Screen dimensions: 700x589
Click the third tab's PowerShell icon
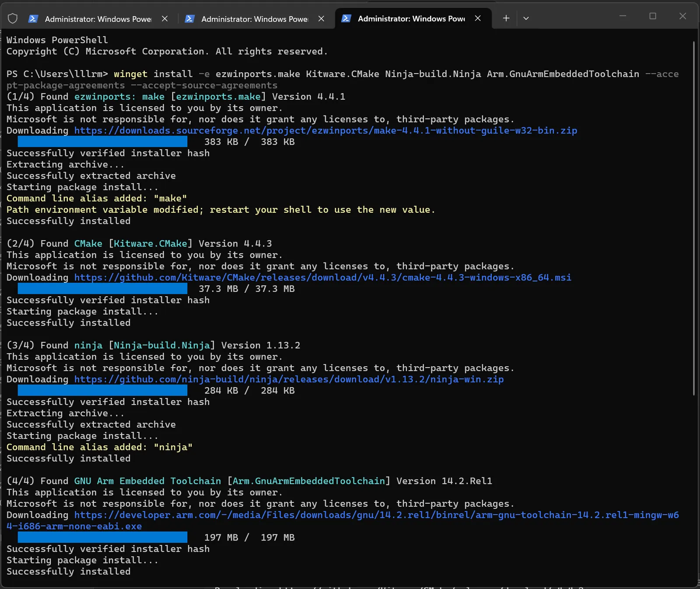point(346,18)
